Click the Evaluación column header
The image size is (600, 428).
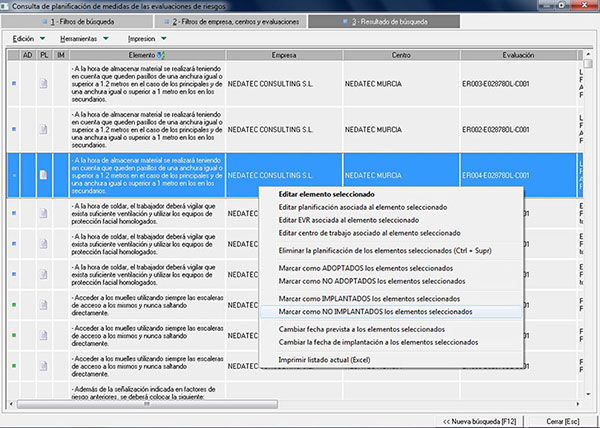[518, 55]
